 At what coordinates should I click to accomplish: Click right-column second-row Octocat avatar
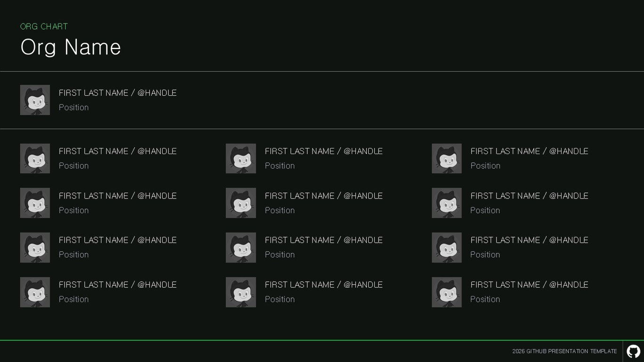pos(446,203)
